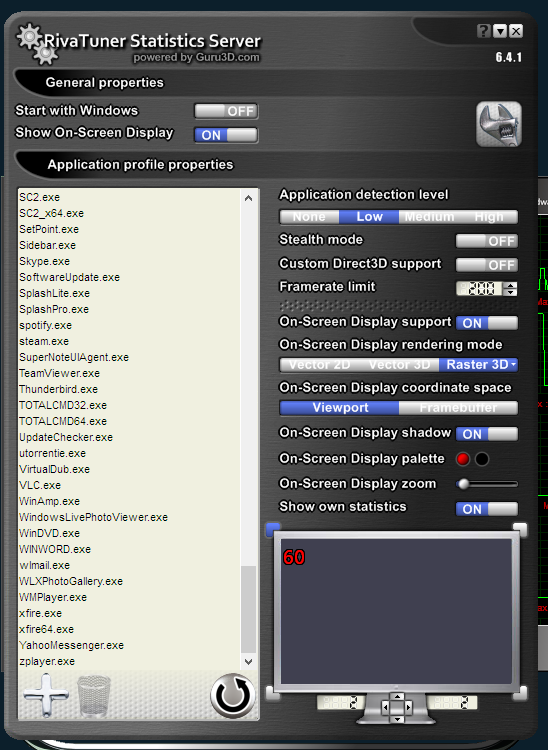Viewport: 548px width, 750px height.
Task: Select VirtualDub.exe profile
Action: pyautogui.click(x=54, y=469)
